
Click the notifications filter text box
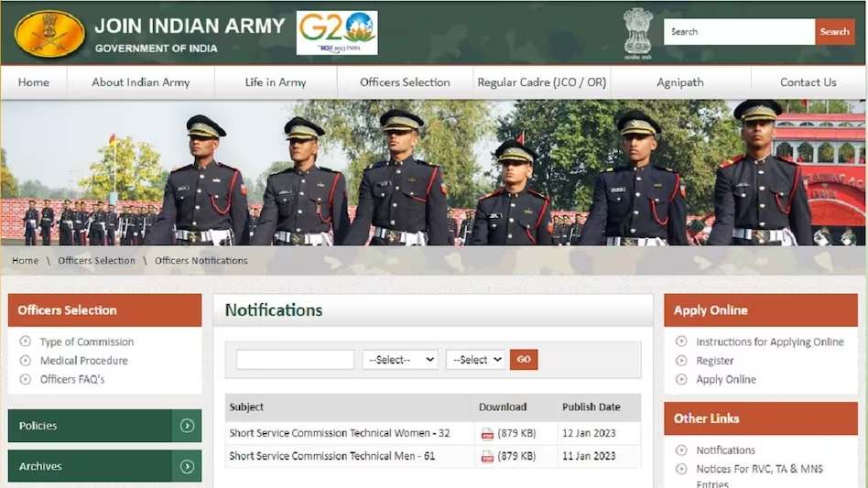click(x=295, y=360)
